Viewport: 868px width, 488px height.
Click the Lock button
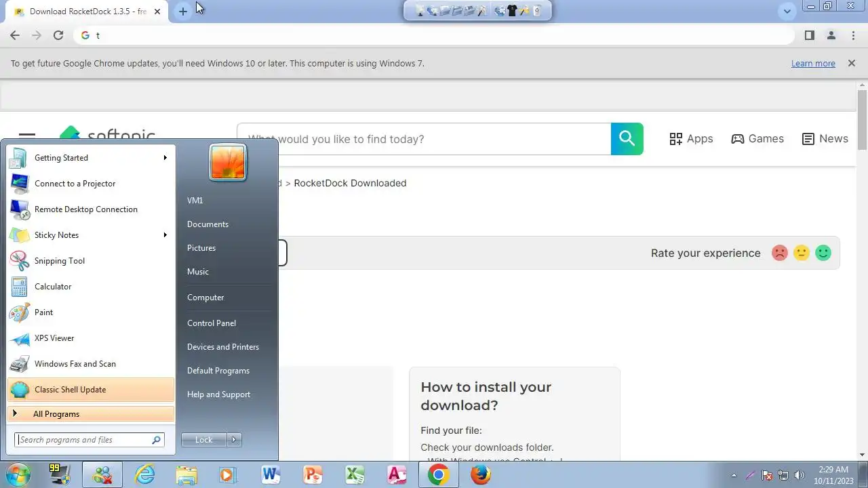point(204,440)
